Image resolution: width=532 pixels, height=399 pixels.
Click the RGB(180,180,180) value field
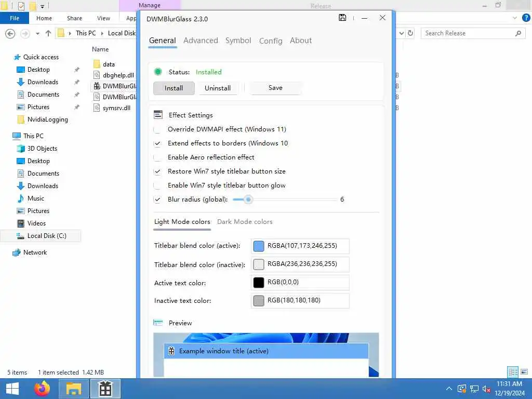(300, 301)
